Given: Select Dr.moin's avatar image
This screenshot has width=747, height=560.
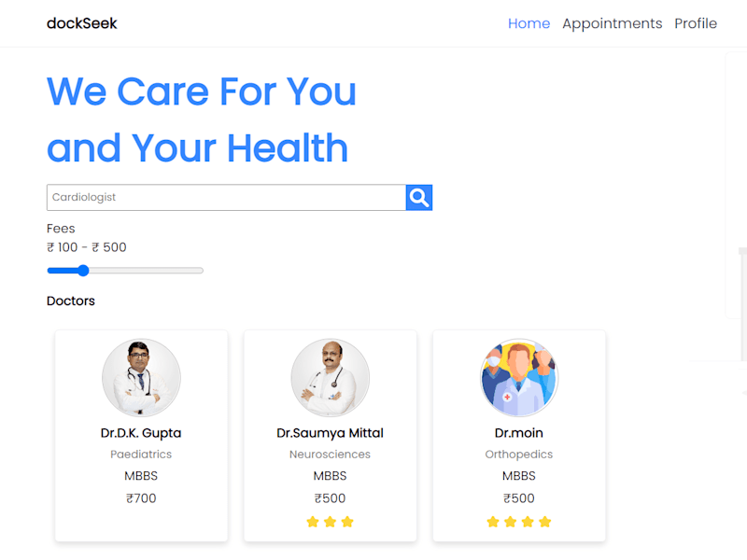Looking at the screenshot, I should tap(519, 378).
